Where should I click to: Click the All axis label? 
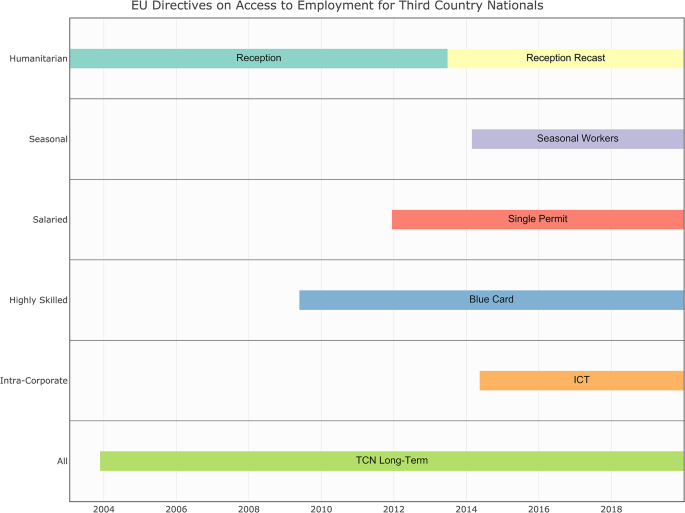tap(62, 461)
